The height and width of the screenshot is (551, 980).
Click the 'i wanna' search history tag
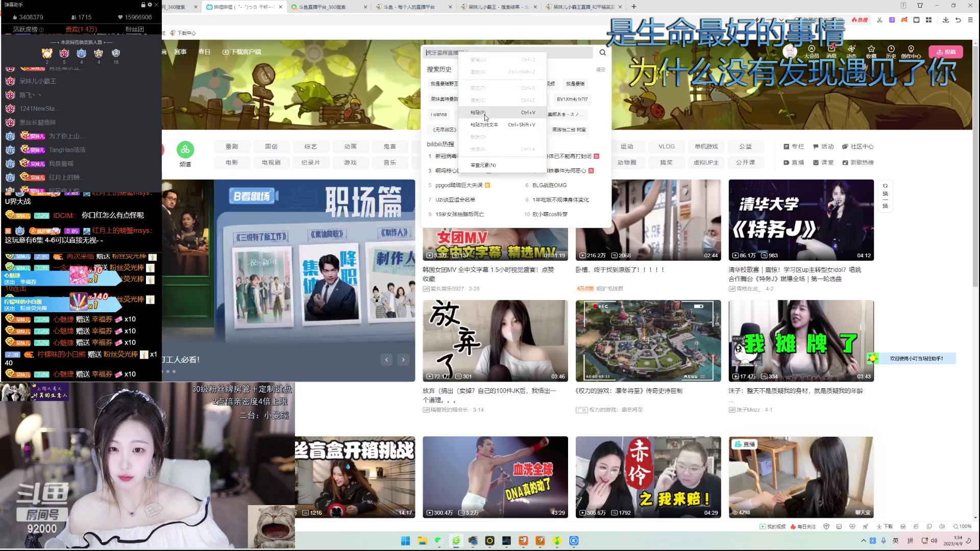[x=438, y=114]
